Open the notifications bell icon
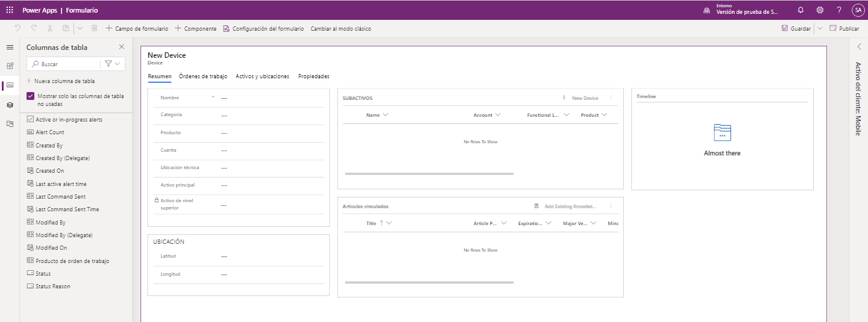 coord(800,10)
